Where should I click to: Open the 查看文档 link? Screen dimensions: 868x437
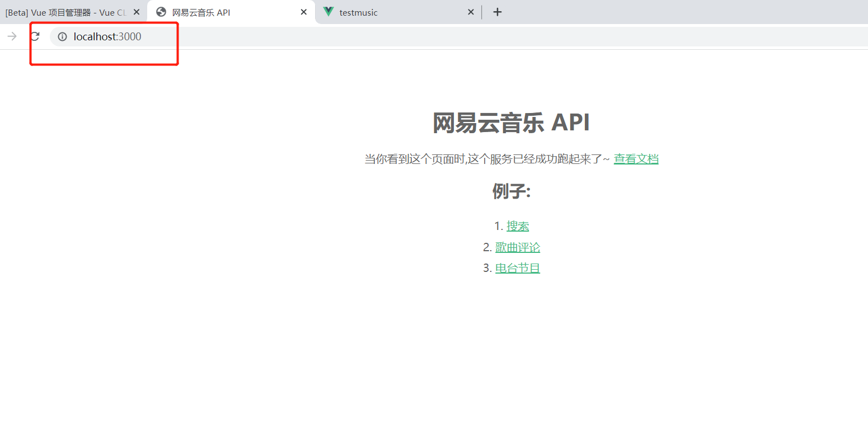[x=636, y=159]
